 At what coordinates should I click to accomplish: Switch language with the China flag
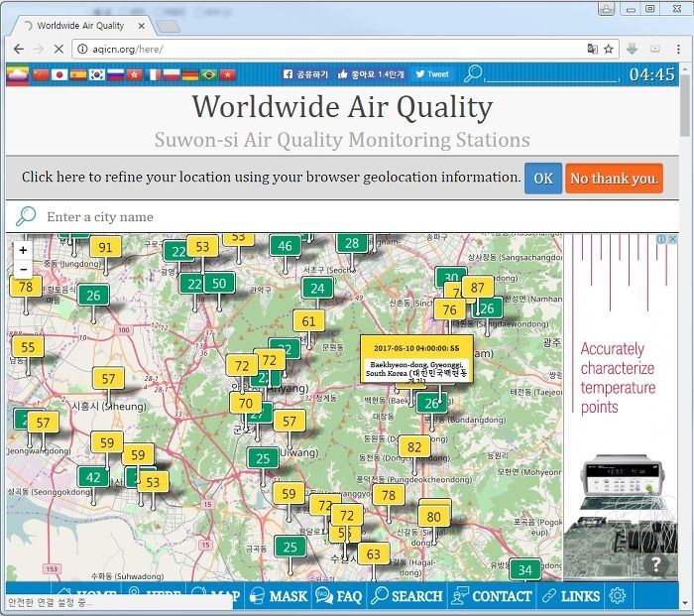point(41,74)
